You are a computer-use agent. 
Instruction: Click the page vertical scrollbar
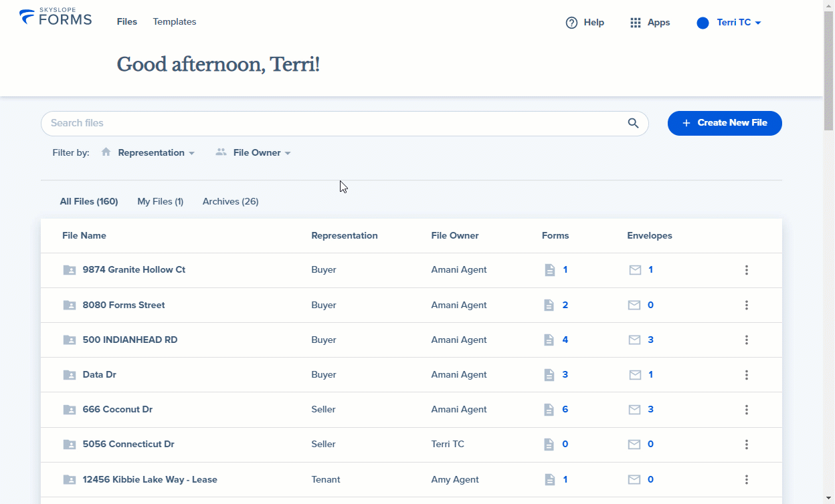pos(829,252)
